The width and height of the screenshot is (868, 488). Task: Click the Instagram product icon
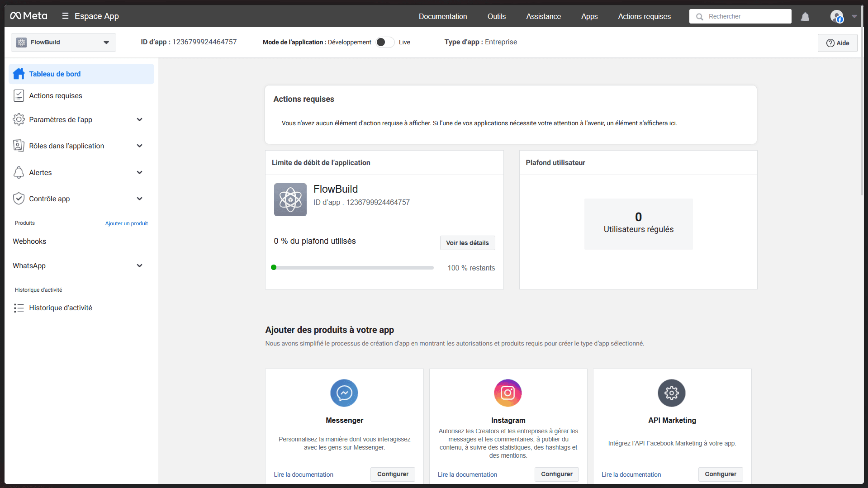click(x=508, y=393)
